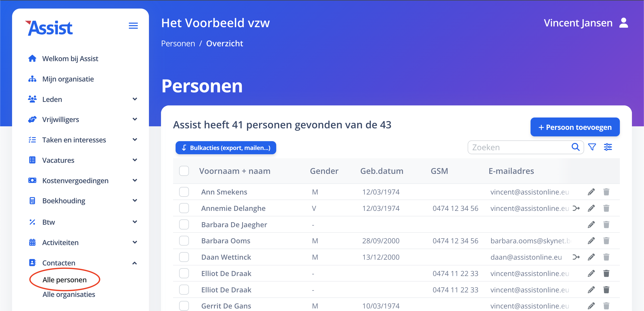The width and height of the screenshot is (644, 311).
Task: Click into the Zoeken search field
Action: tap(518, 147)
